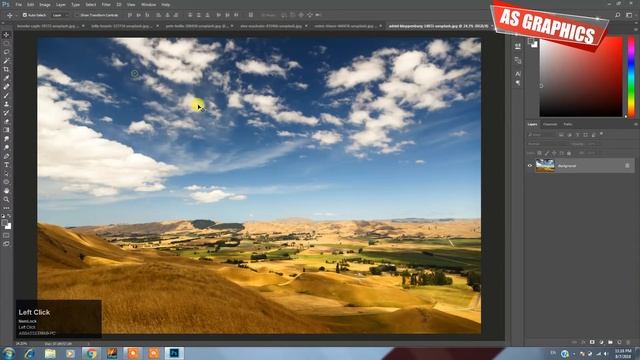Open the layer Opacity dropdown
Viewport: 640px width, 360px height.
tap(593, 144)
